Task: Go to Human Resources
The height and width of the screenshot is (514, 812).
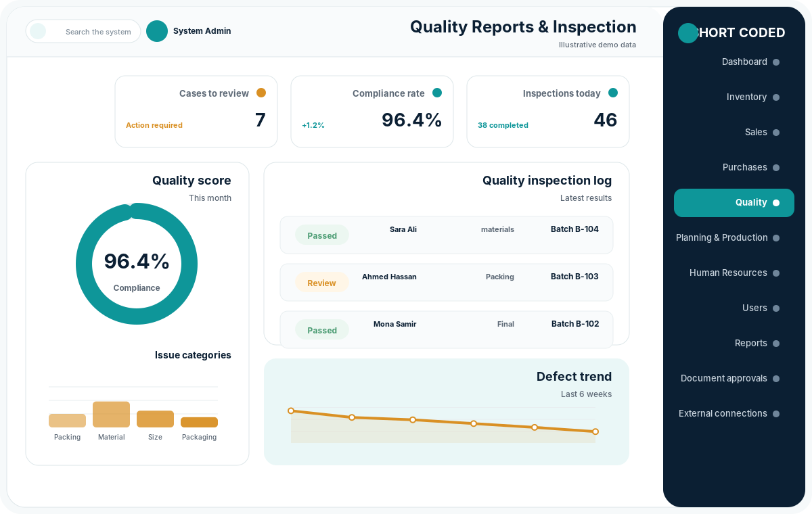Action: tap(734, 273)
